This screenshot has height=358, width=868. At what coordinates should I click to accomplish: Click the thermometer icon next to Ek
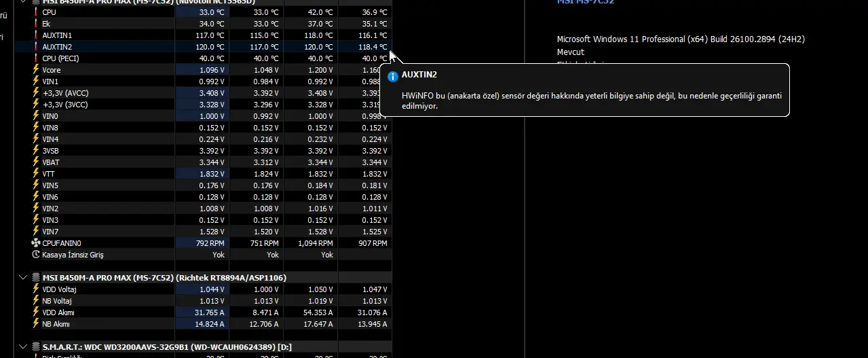pos(36,24)
